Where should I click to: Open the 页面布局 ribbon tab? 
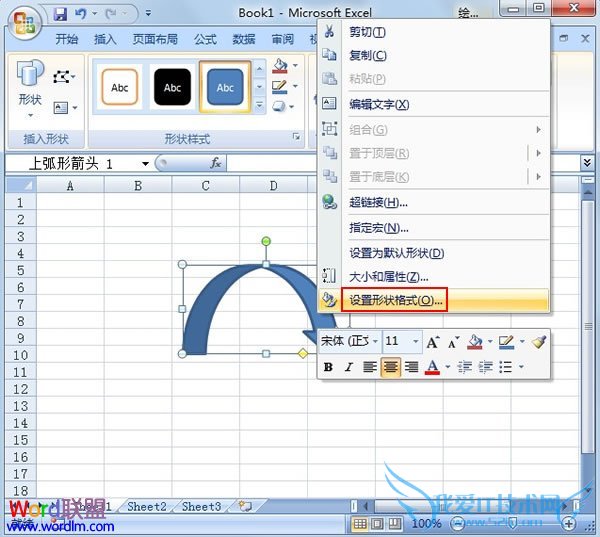click(x=155, y=39)
